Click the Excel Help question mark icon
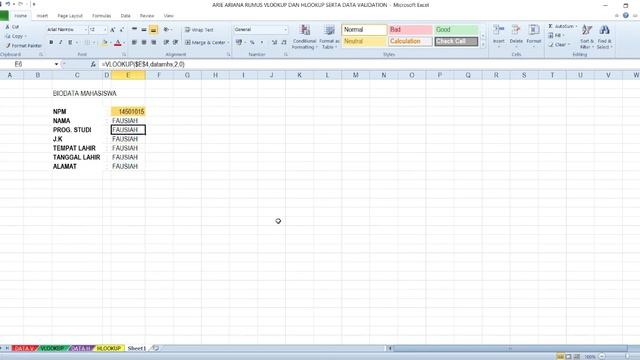This screenshot has height=360, width=640. [625, 16]
